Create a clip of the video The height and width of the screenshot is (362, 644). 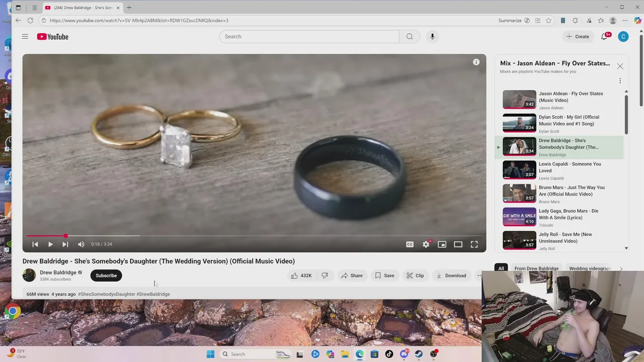coord(415,276)
